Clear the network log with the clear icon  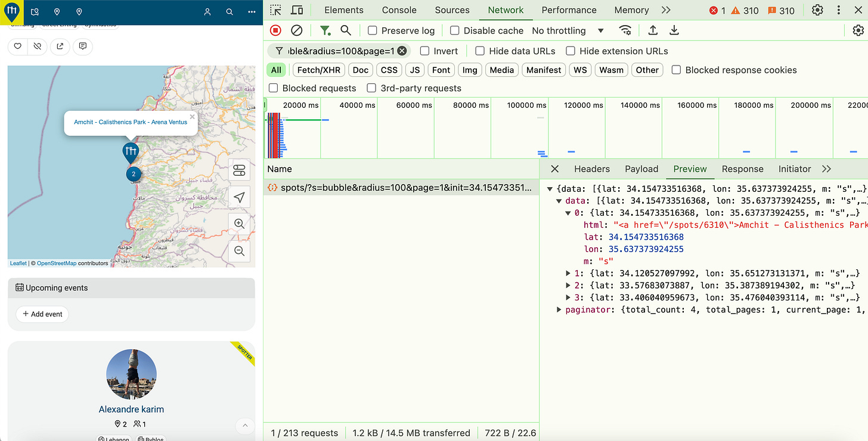tap(296, 30)
